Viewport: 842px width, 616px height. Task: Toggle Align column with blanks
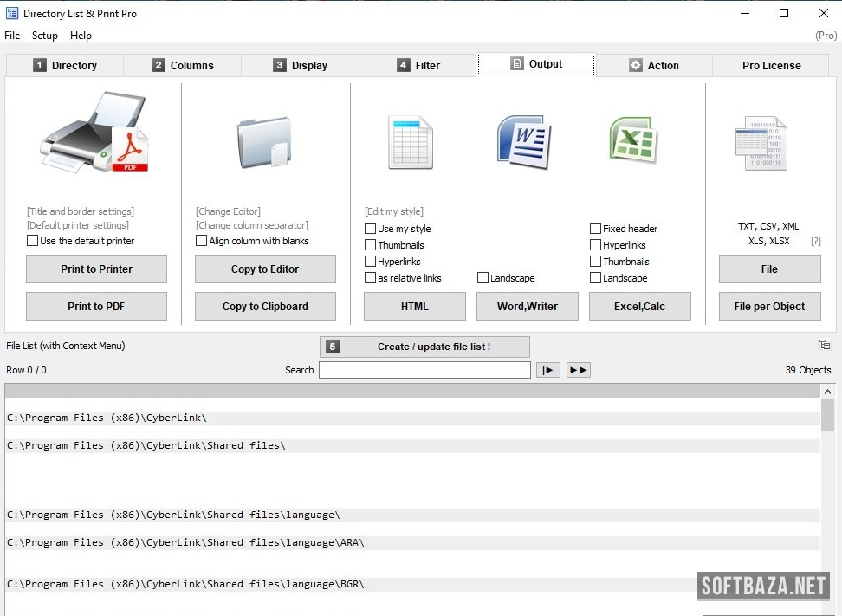coord(202,241)
